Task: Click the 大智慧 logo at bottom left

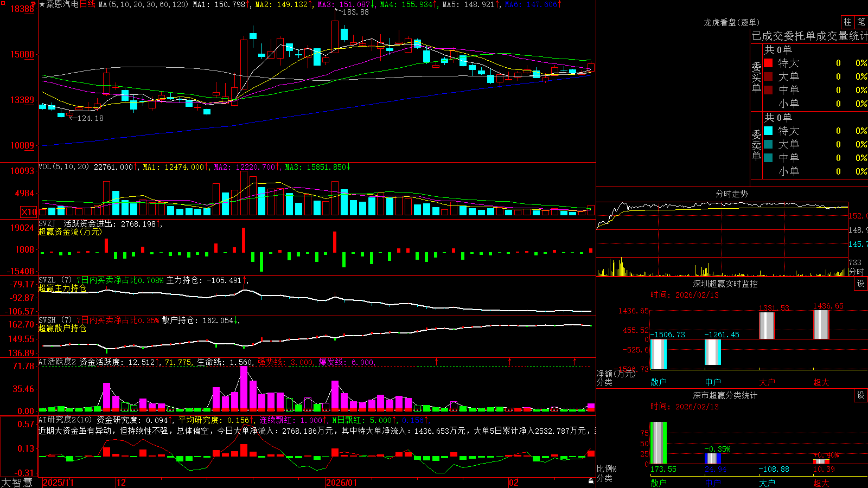Action: tap(17, 483)
